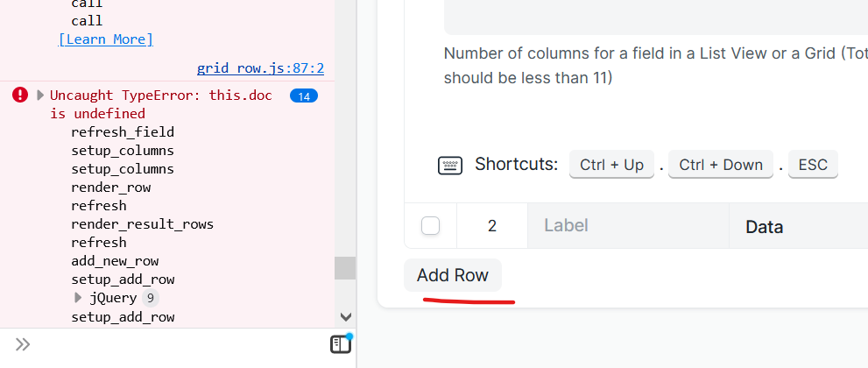Toggle the console sidebar panel icon
Viewport: 868px width, 368px height.
(341, 344)
